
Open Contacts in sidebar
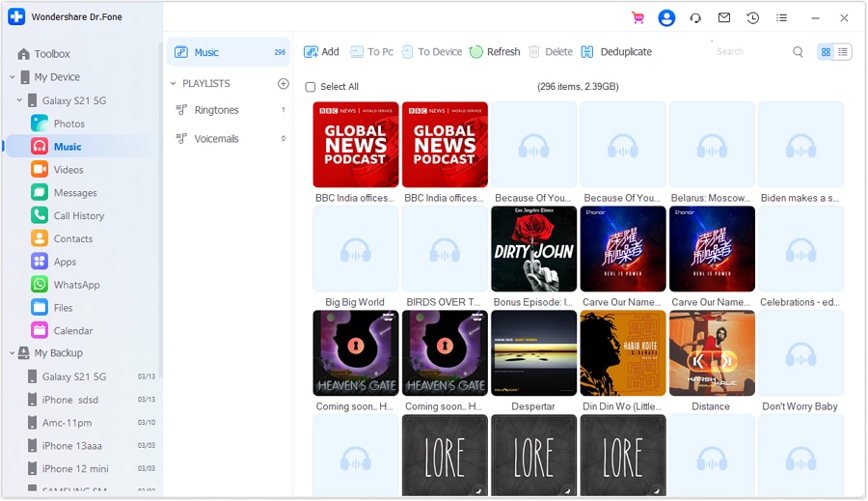[62, 238]
